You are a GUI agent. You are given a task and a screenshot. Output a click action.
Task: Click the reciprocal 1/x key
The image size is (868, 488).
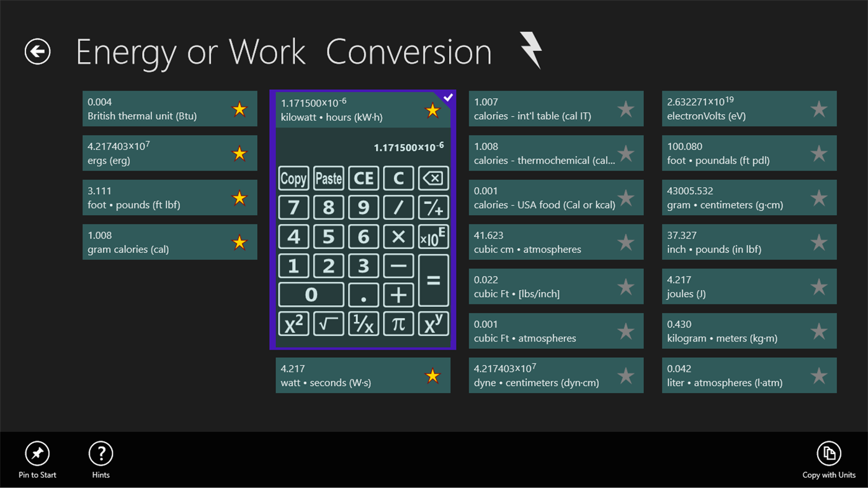364,324
